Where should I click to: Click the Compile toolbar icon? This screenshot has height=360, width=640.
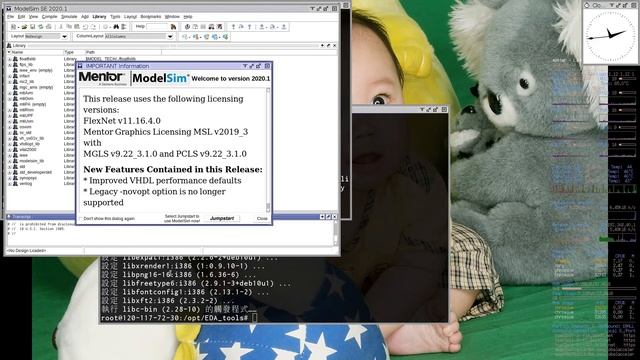click(x=187, y=27)
